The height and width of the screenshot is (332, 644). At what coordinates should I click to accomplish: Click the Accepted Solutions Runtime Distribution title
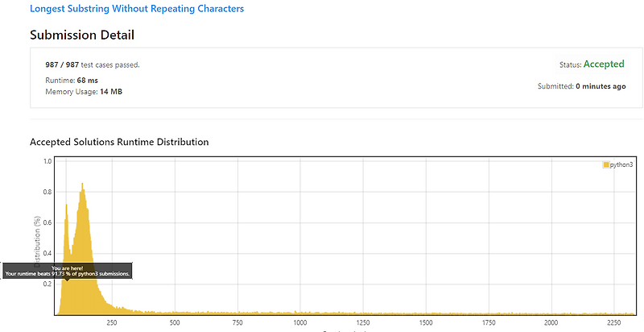pos(119,142)
